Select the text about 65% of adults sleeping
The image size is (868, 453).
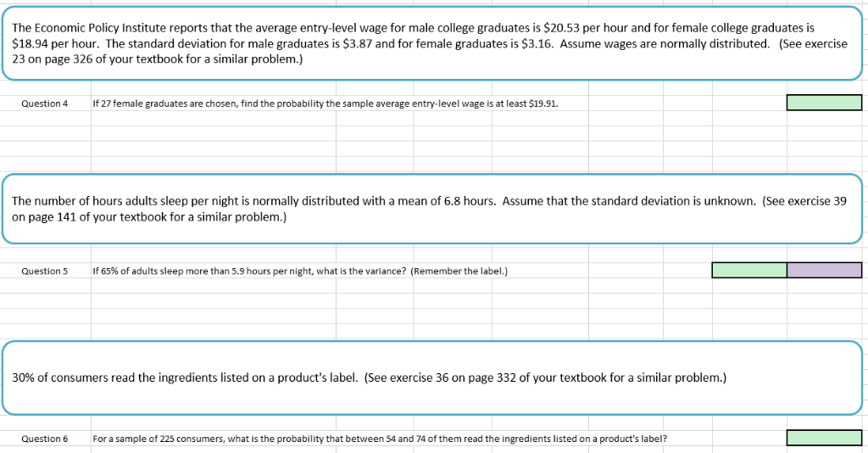tap(300, 271)
